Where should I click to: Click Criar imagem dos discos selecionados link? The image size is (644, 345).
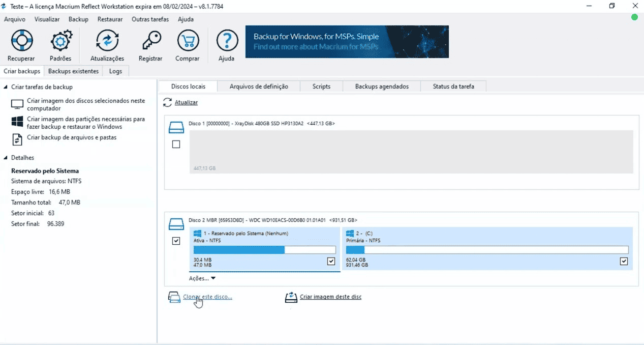click(86, 105)
